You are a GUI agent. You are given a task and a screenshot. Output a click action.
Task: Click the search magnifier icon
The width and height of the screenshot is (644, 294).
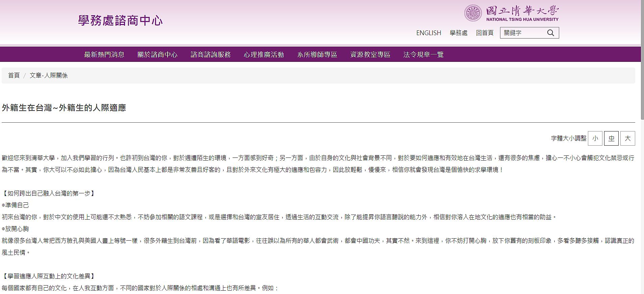pos(550,33)
